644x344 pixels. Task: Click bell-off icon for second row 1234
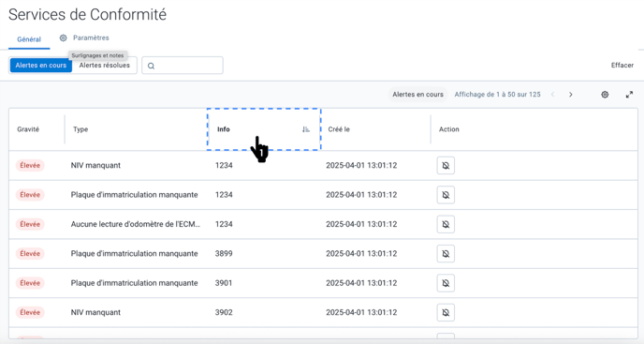tap(446, 195)
